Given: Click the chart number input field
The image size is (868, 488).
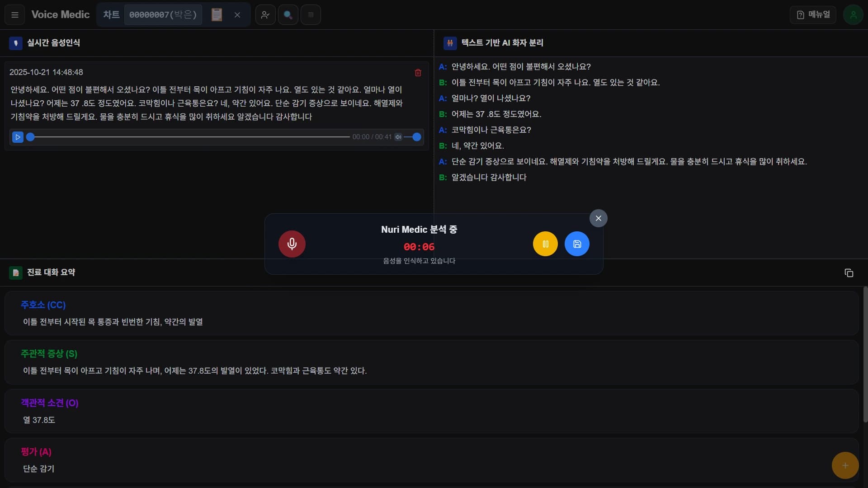Looking at the screenshot, I should (x=163, y=15).
